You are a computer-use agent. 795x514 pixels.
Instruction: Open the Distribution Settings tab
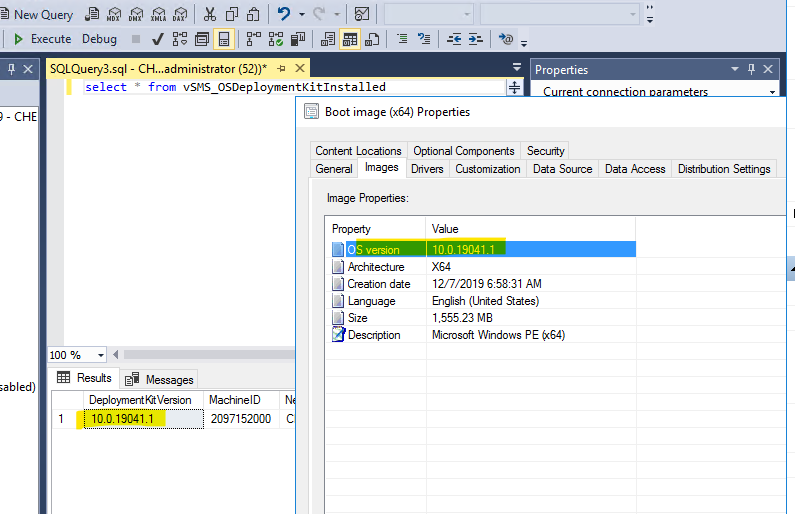tap(724, 169)
